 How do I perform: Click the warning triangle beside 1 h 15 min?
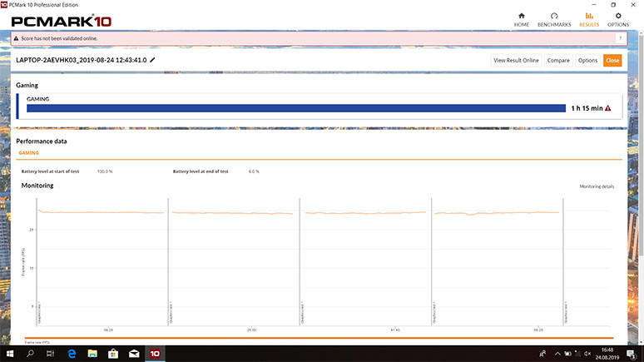coord(608,108)
